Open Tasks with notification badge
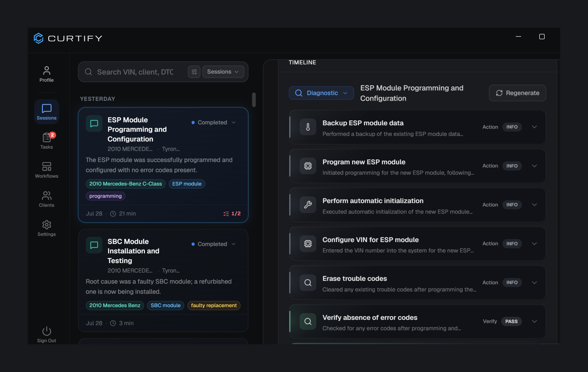 click(x=46, y=141)
